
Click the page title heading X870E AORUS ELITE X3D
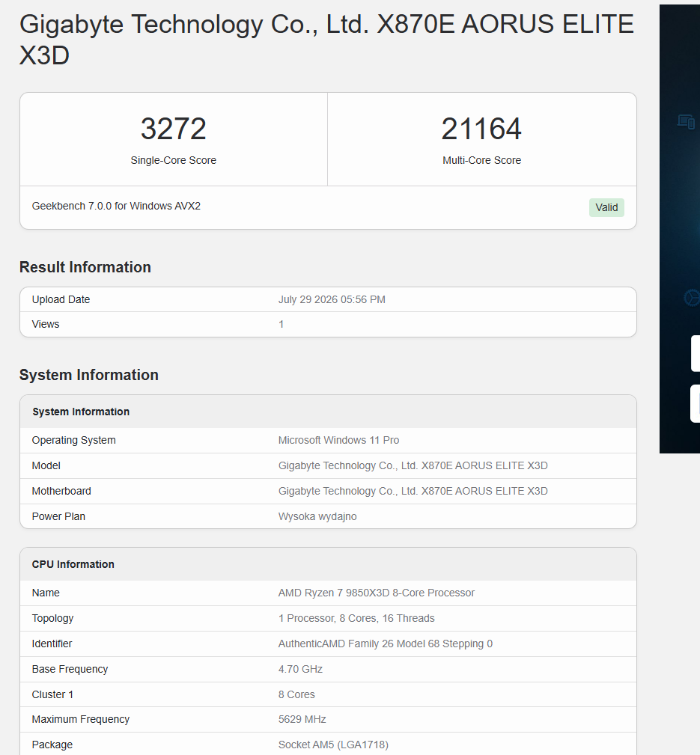click(326, 40)
